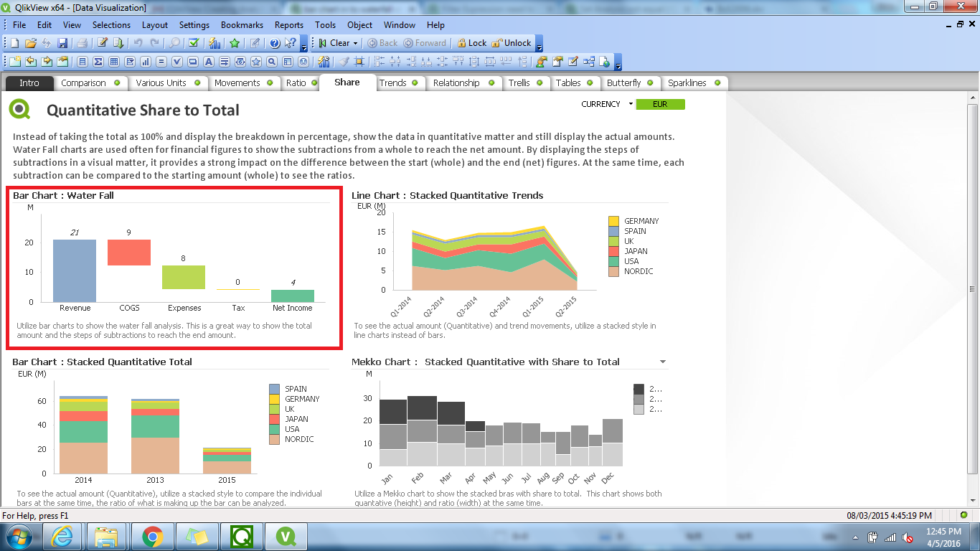Click the Lock selections button
Viewport: 980px width, 551px height.
coord(471,43)
